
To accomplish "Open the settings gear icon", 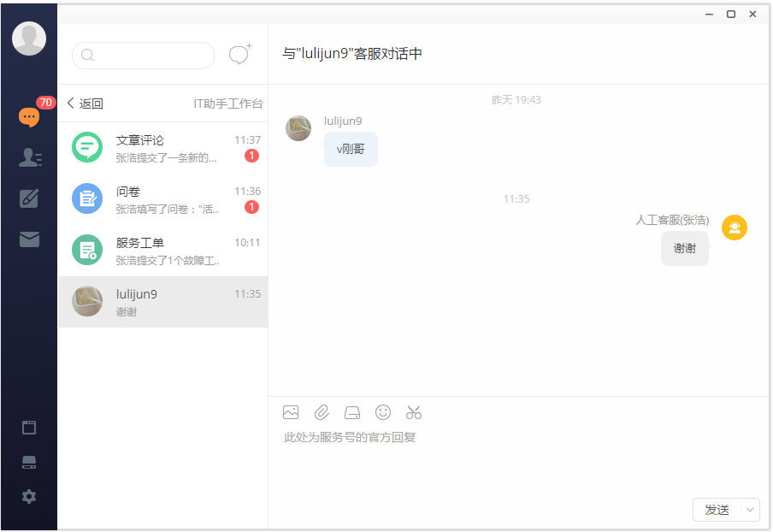I will [29, 496].
